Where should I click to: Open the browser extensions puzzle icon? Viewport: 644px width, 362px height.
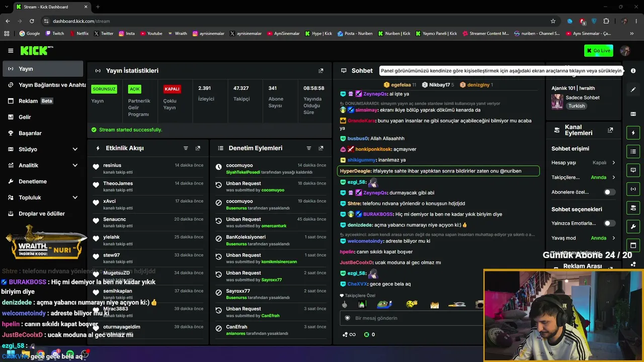(606, 21)
